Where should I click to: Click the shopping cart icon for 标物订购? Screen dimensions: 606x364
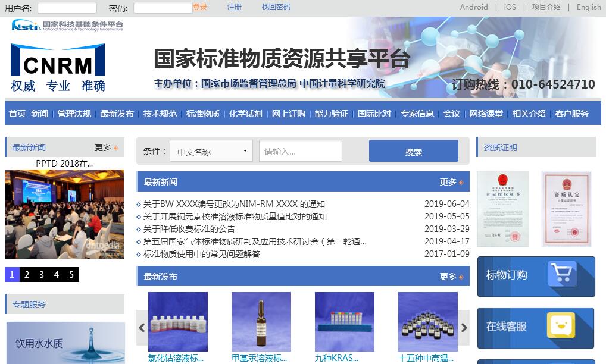click(562, 275)
